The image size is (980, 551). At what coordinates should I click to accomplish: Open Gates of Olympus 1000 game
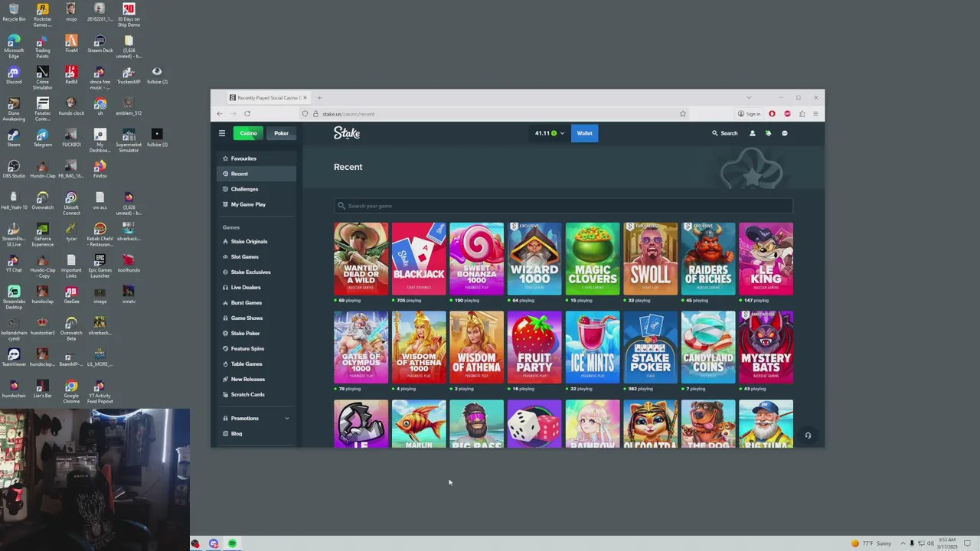click(x=361, y=347)
